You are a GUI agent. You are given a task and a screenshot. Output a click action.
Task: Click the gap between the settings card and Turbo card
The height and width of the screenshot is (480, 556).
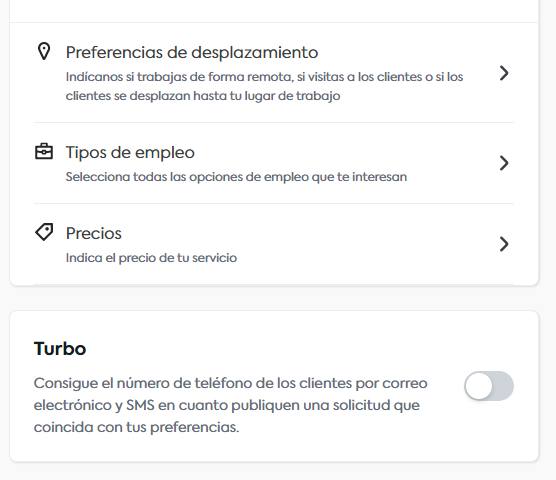click(x=274, y=298)
